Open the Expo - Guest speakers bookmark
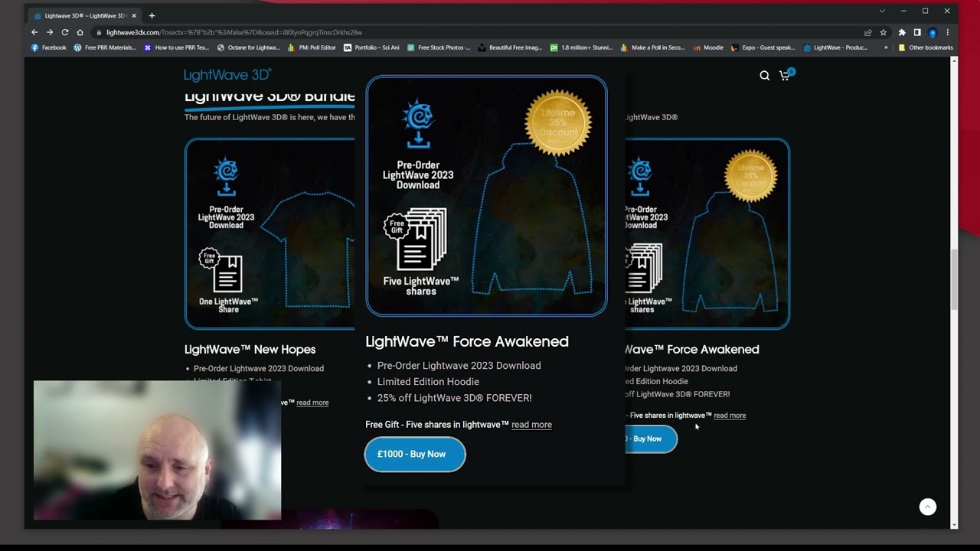980x551 pixels. 763,47
